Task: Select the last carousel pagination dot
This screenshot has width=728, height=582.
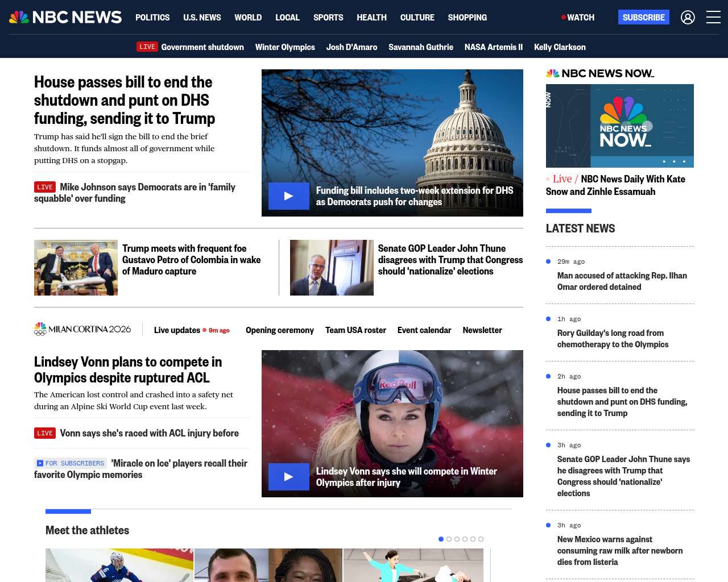Action: click(481, 539)
